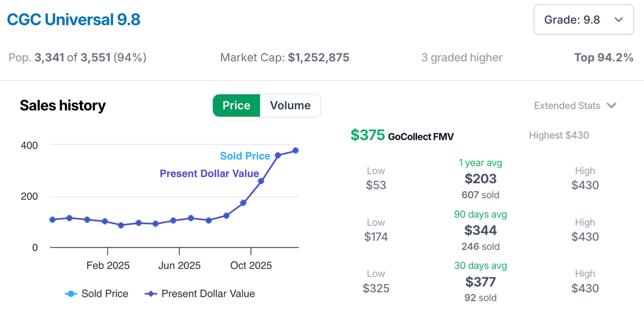The image size is (644, 311).
Task: Open the Grade: 9.8 dropdown
Action: click(583, 20)
